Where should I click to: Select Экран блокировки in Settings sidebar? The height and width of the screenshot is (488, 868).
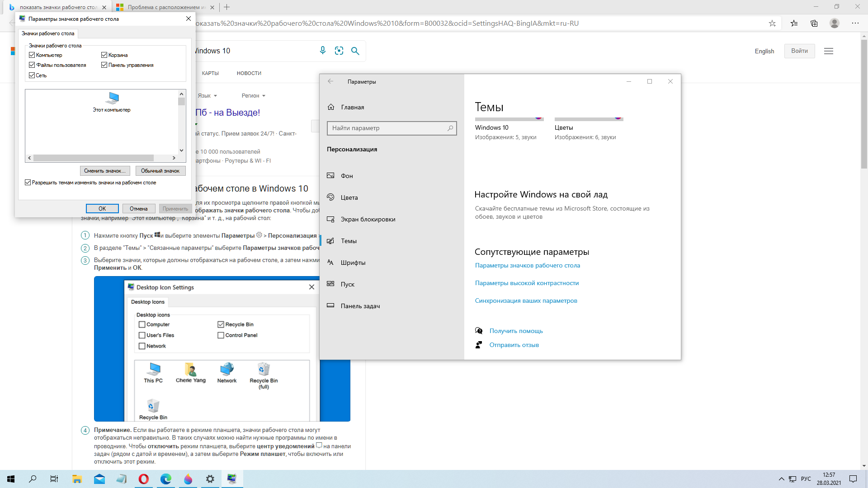(392, 219)
